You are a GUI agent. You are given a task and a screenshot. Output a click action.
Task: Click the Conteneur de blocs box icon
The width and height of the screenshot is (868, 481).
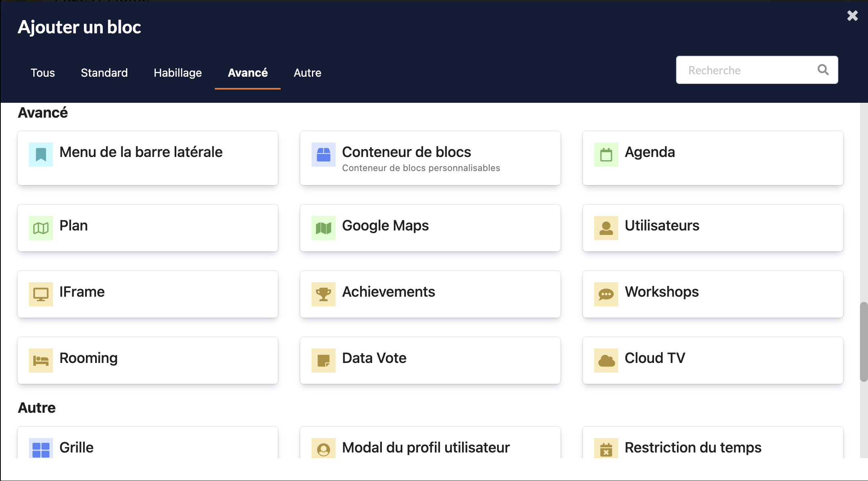click(x=324, y=155)
